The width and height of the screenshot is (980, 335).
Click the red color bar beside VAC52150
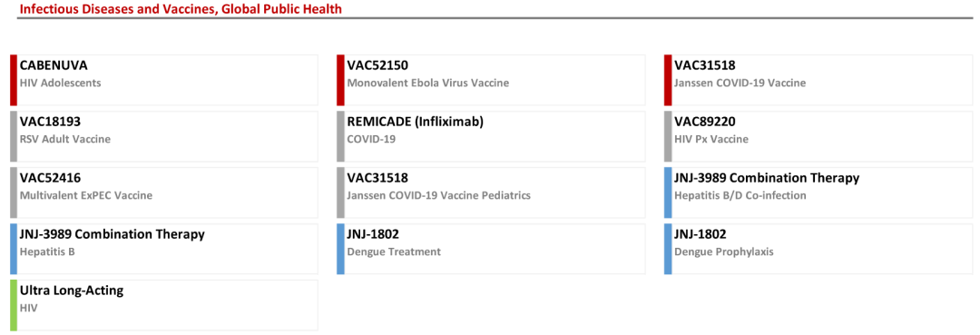(x=340, y=80)
